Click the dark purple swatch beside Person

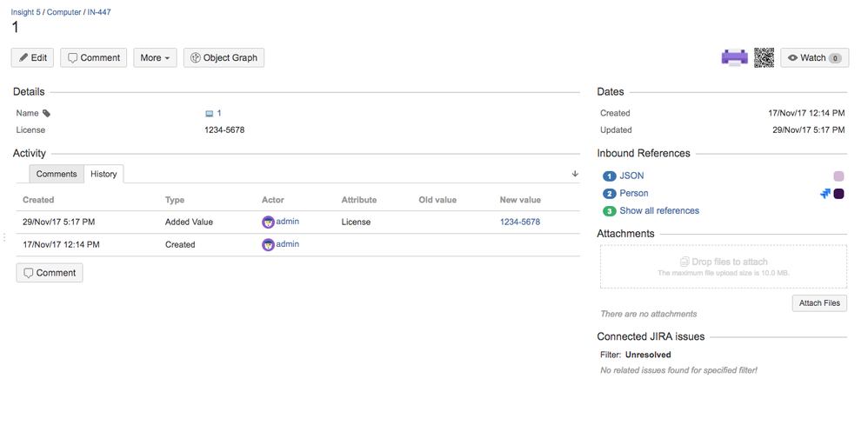coord(839,194)
